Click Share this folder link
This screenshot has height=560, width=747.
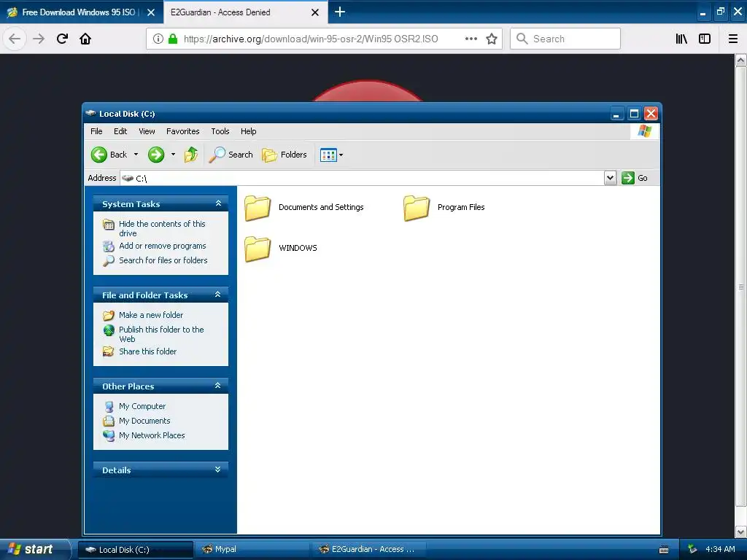tap(147, 351)
